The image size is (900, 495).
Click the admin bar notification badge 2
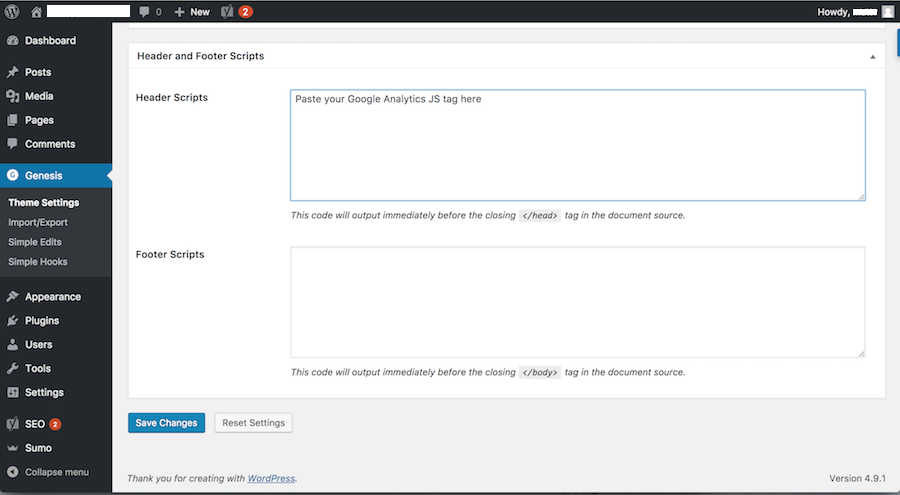tap(246, 11)
